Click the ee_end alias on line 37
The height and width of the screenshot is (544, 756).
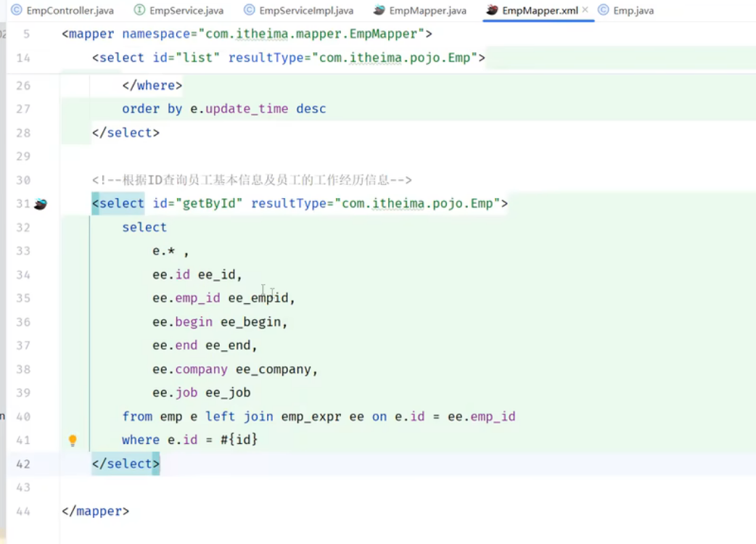tap(228, 345)
